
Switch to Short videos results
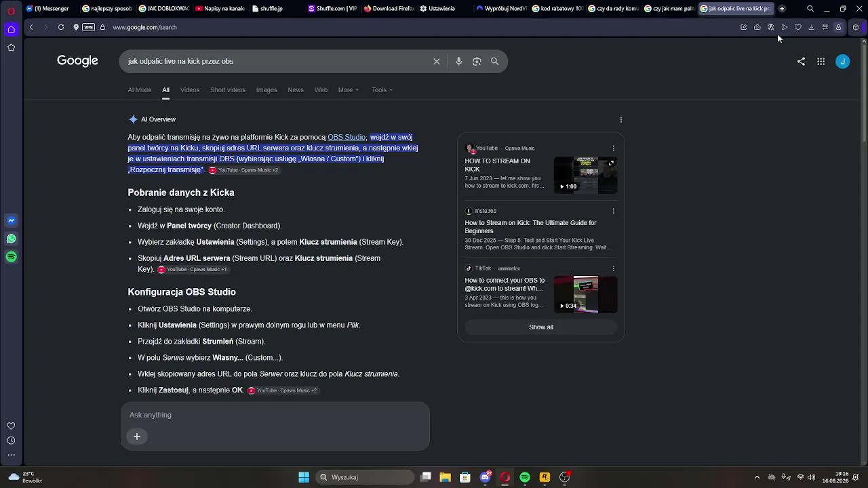click(x=228, y=90)
